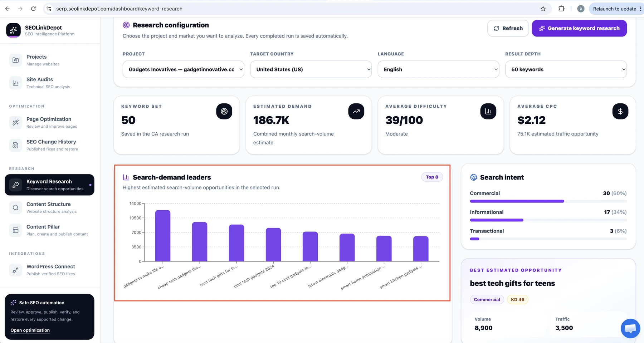Click the Refresh button
The height and width of the screenshot is (343, 644).
coord(508,28)
